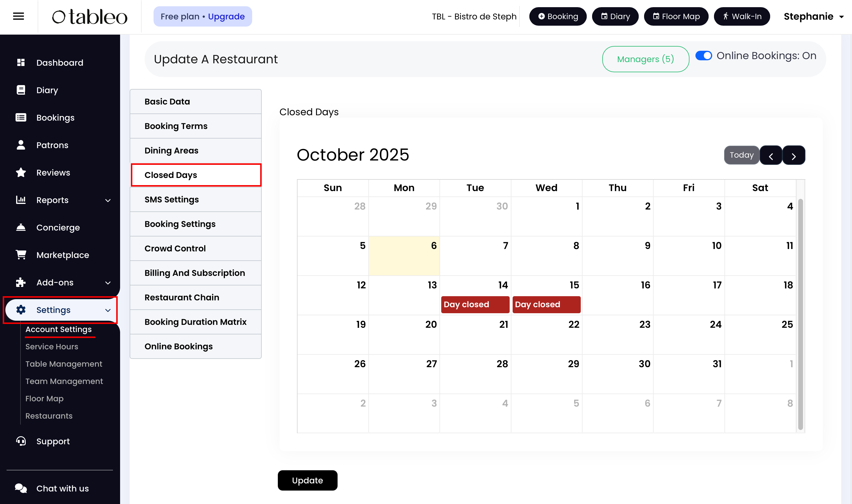Open the Stephanie user dropdown

[814, 16]
